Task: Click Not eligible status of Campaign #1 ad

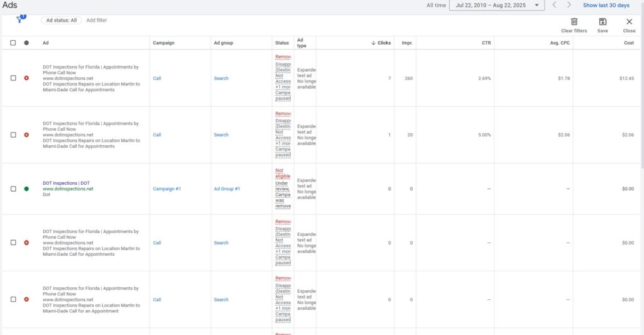Action: (x=282, y=173)
